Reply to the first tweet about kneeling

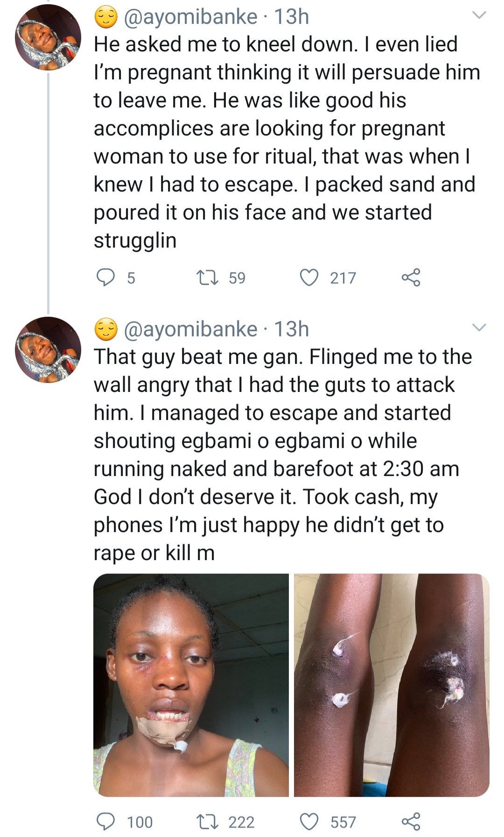point(105,277)
